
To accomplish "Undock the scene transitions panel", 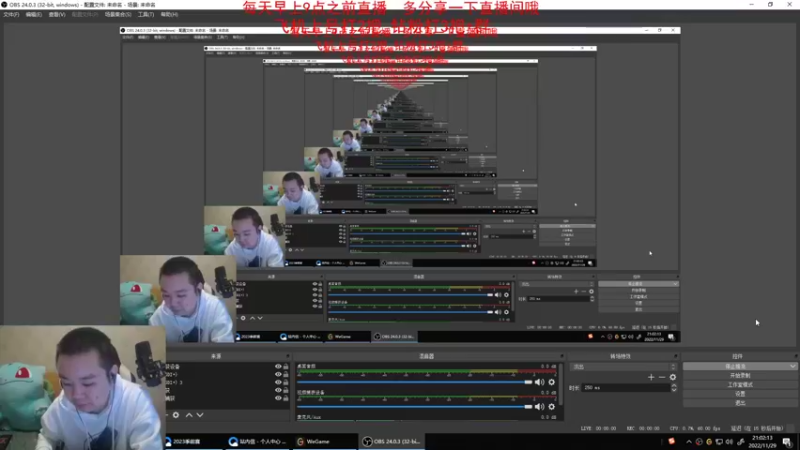I will 676,356.
